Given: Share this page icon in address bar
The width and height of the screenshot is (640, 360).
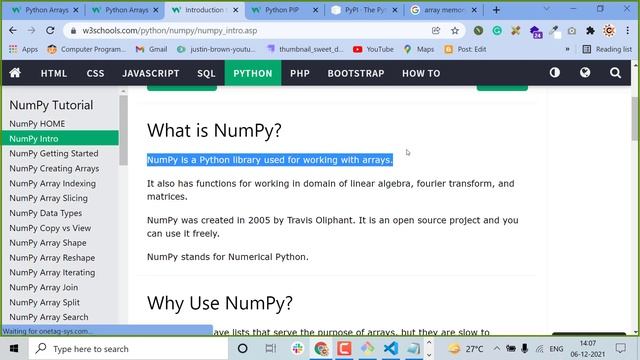Looking at the screenshot, I should [436, 31].
